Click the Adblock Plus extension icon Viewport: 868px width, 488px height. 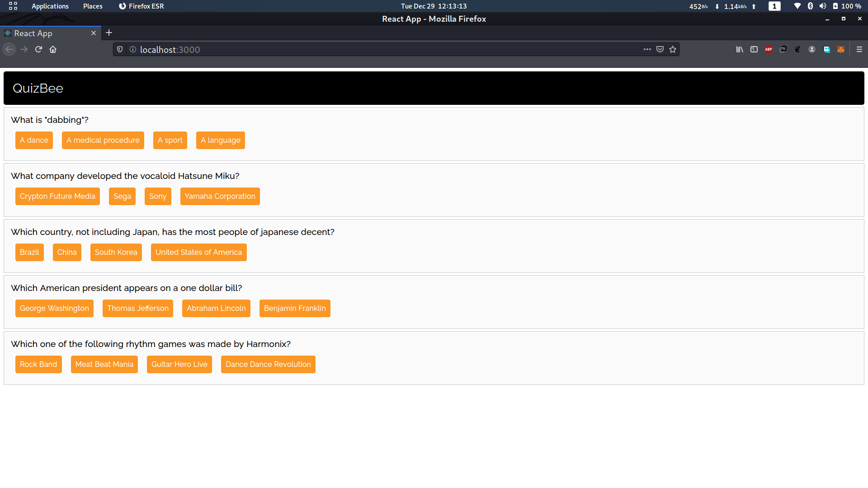pyautogui.click(x=769, y=50)
